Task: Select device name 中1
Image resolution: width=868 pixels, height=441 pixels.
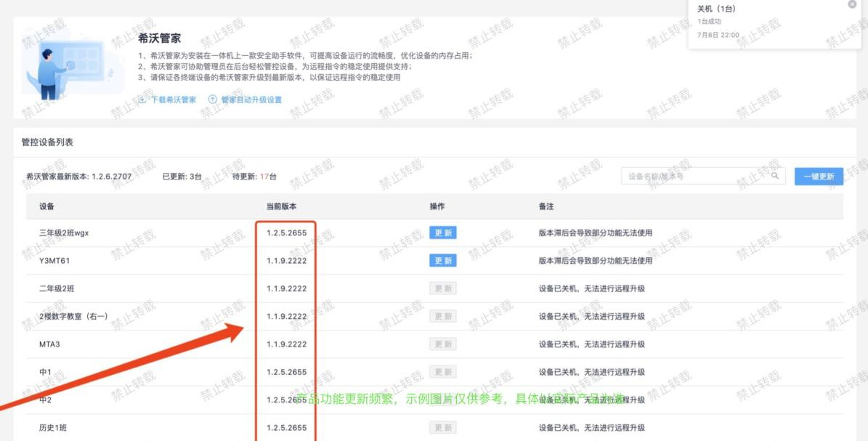Action: (45, 372)
